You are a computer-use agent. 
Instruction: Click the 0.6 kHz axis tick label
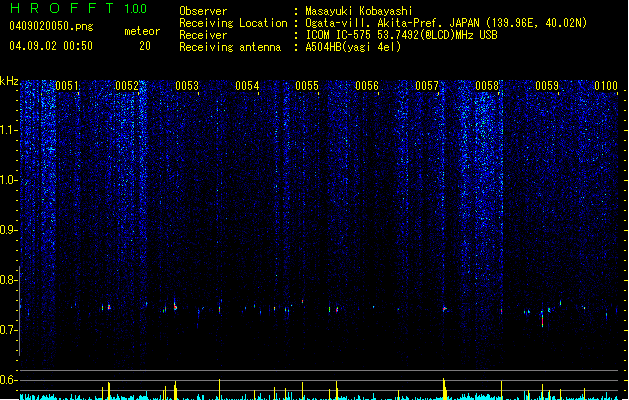coord(9,380)
